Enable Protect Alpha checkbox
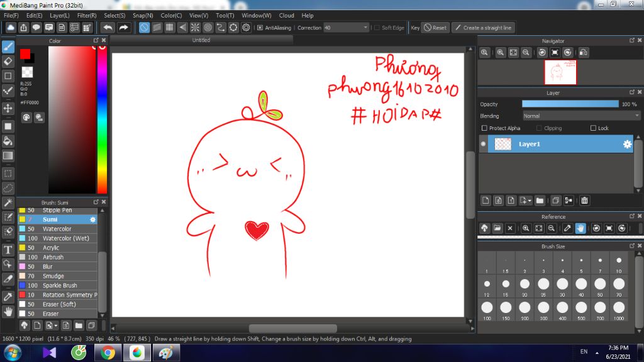644x362 pixels. [484, 128]
